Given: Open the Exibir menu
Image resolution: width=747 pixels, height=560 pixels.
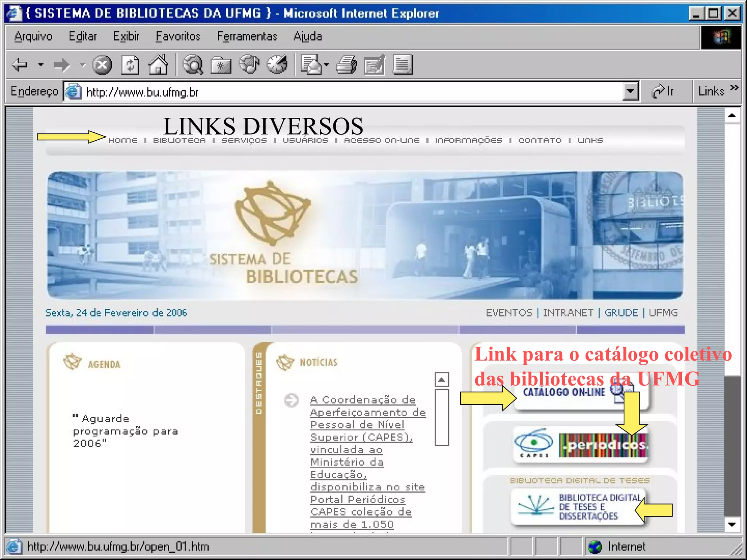Looking at the screenshot, I should [126, 36].
